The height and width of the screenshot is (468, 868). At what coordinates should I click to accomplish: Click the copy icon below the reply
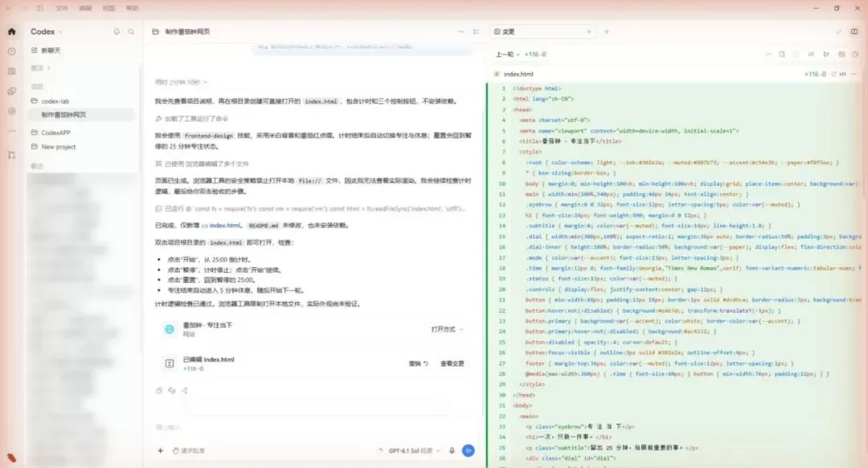pyautogui.click(x=159, y=391)
